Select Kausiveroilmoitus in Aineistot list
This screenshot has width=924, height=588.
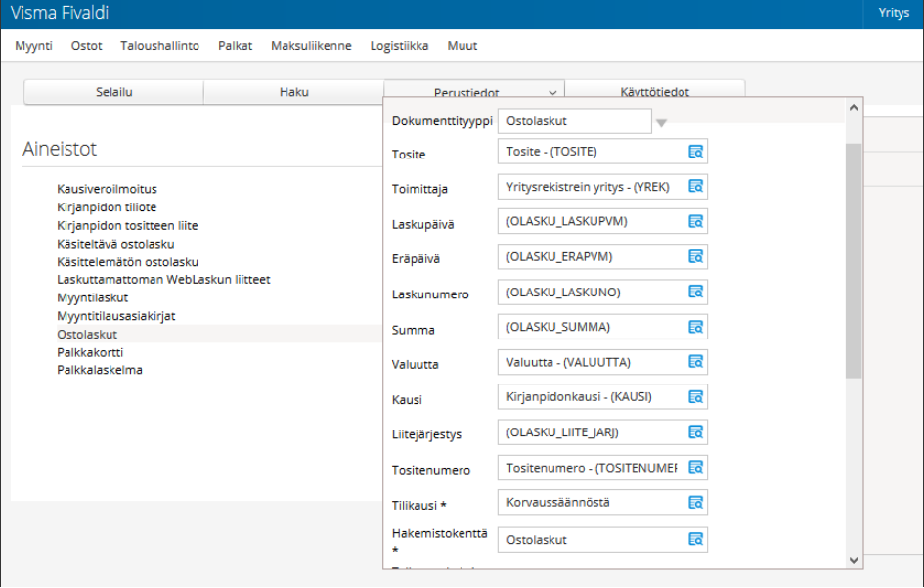tap(107, 190)
